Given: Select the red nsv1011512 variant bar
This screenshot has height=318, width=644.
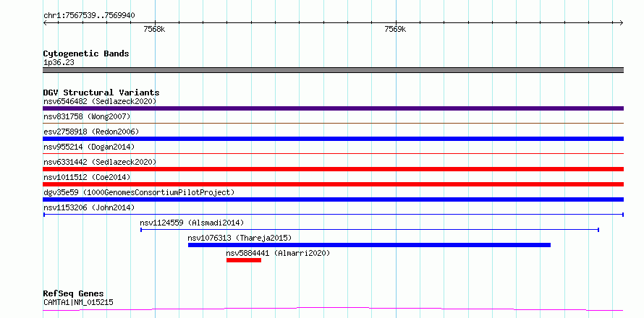Looking at the screenshot, I should [x=333, y=184].
